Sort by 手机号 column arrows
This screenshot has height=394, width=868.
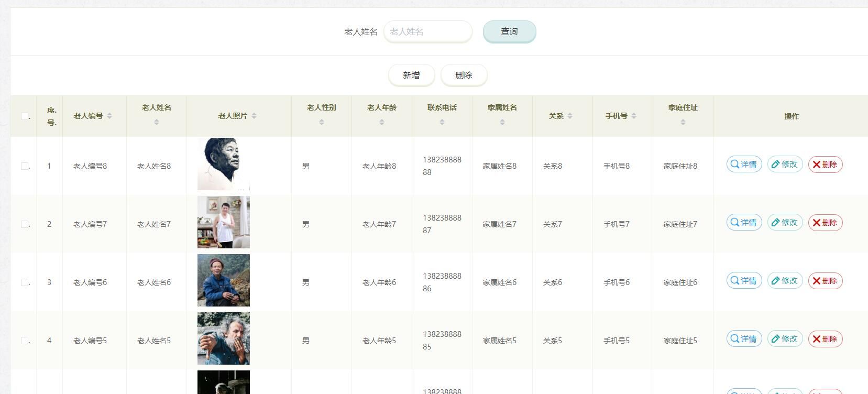click(634, 116)
